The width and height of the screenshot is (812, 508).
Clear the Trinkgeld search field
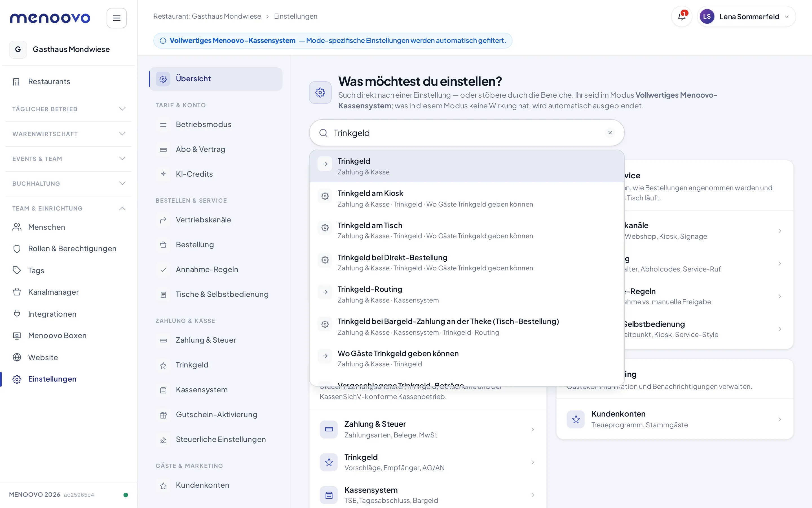click(610, 133)
